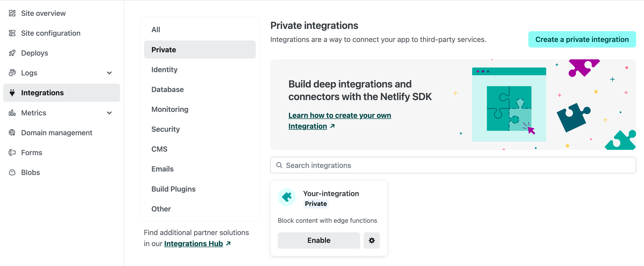This screenshot has width=644, height=266.
Task: Select the Build Plugins category
Action: coord(200,189)
